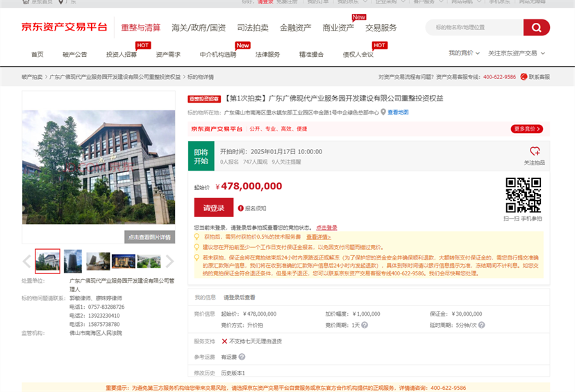Viewport: 575px width, 392px height.
Task: Select the first building thumbnail
Action: (x=48, y=261)
